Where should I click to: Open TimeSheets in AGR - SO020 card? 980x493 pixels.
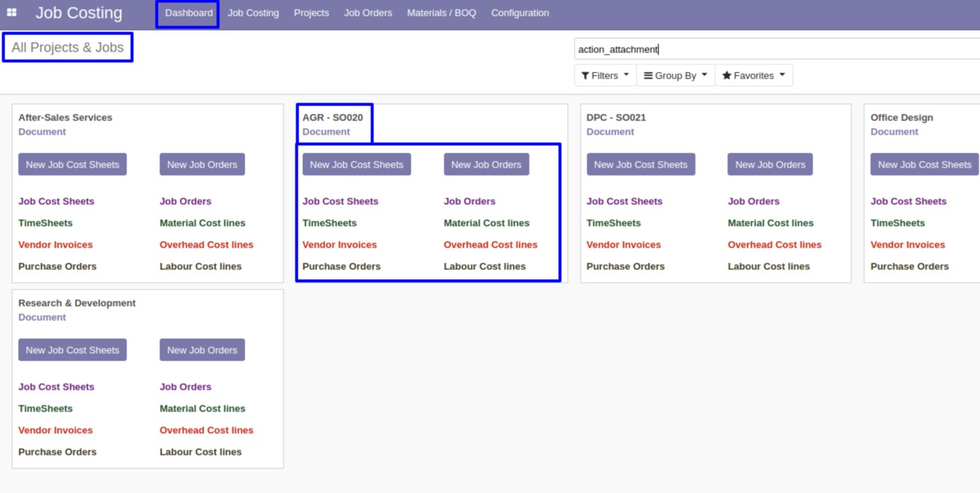pos(330,223)
